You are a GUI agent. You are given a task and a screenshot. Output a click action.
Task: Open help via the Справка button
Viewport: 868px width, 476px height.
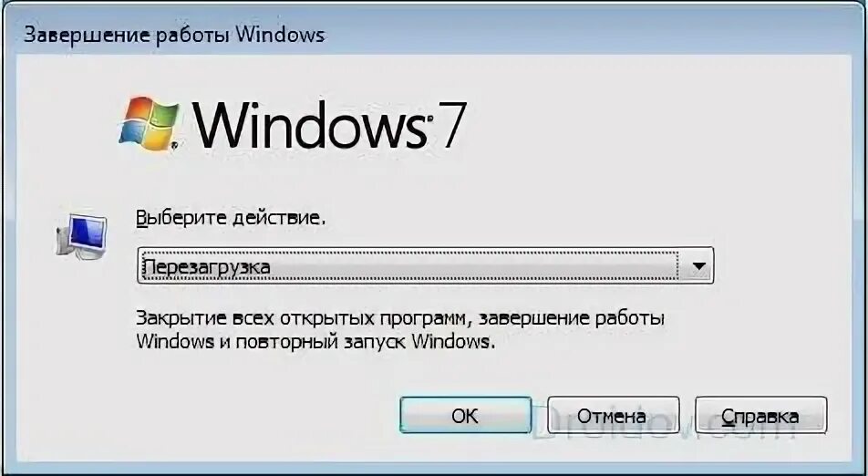[x=760, y=415]
